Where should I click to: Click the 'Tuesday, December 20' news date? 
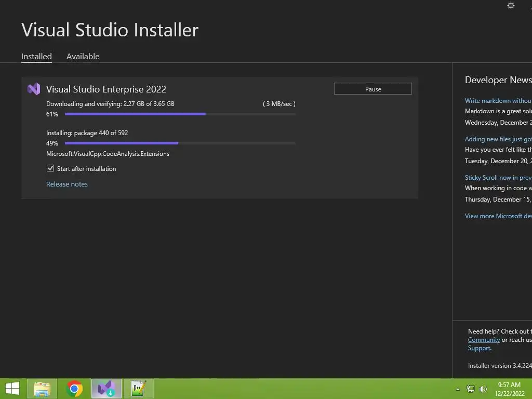point(498,161)
